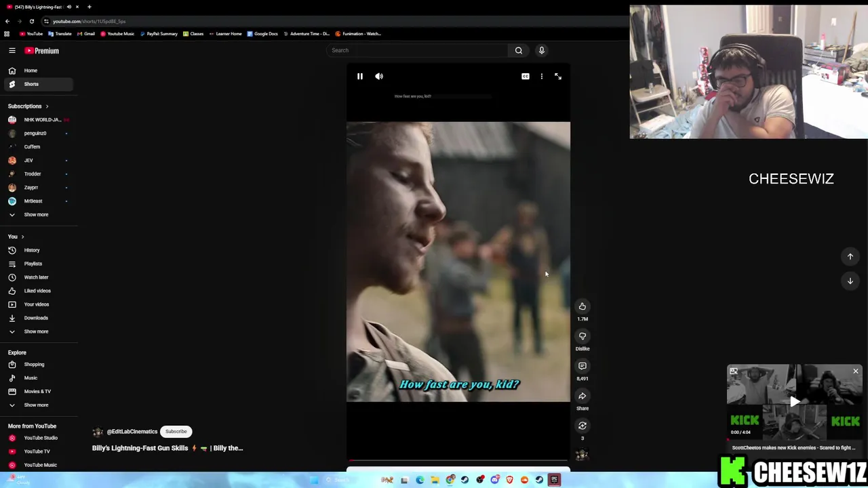Open the PayPal: Summary bookmark
The width and height of the screenshot is (868, 488).
click(159, 34)
